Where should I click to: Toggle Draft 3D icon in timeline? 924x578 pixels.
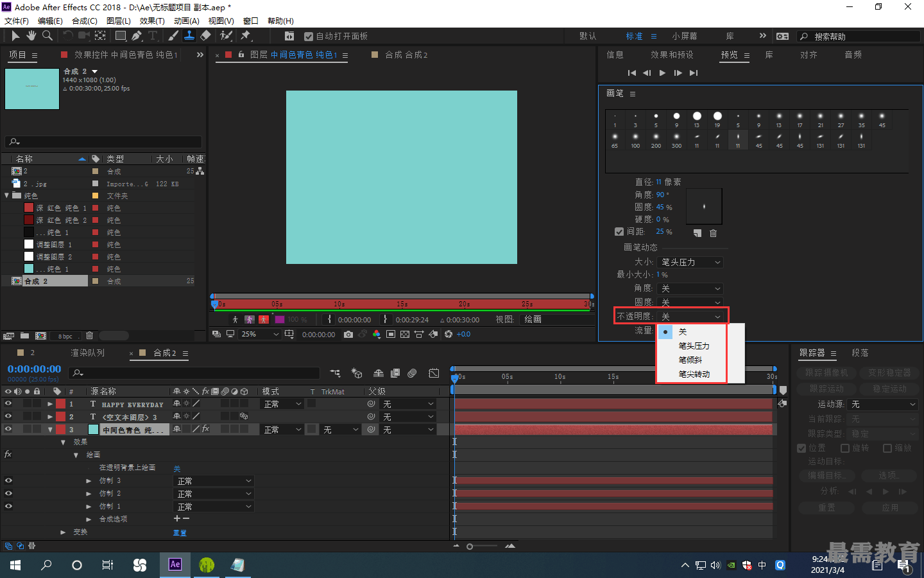click(357, 372)
